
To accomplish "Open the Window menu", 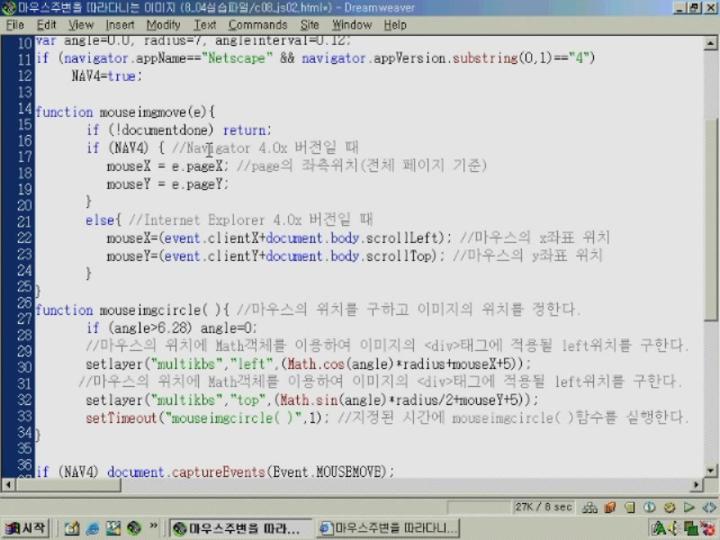I will pyautogui.click(x=352, y=25).
